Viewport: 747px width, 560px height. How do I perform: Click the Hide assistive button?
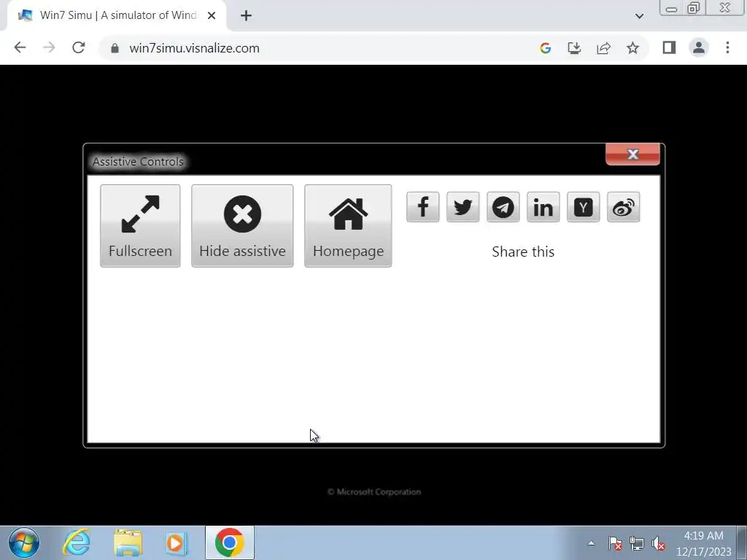[x=242, y=226]
